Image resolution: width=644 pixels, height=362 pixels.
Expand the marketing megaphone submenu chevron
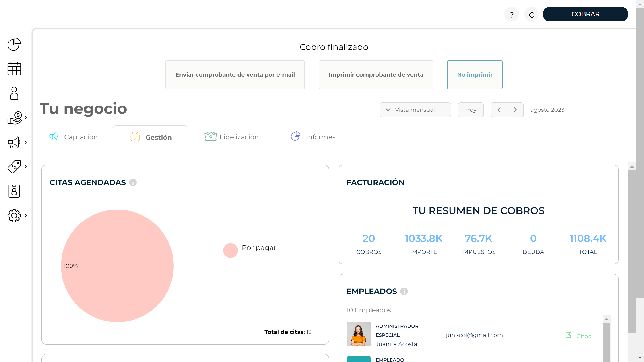[25, 142]
